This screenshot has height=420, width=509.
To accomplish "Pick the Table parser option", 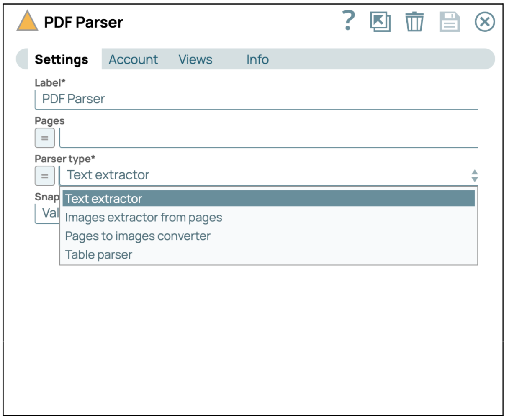I will tap(99, 255).
